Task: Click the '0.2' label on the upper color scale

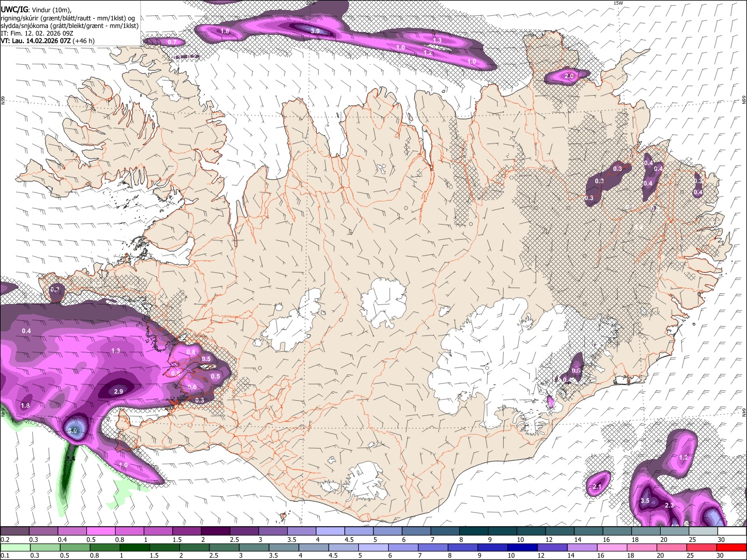Action: 5,540
